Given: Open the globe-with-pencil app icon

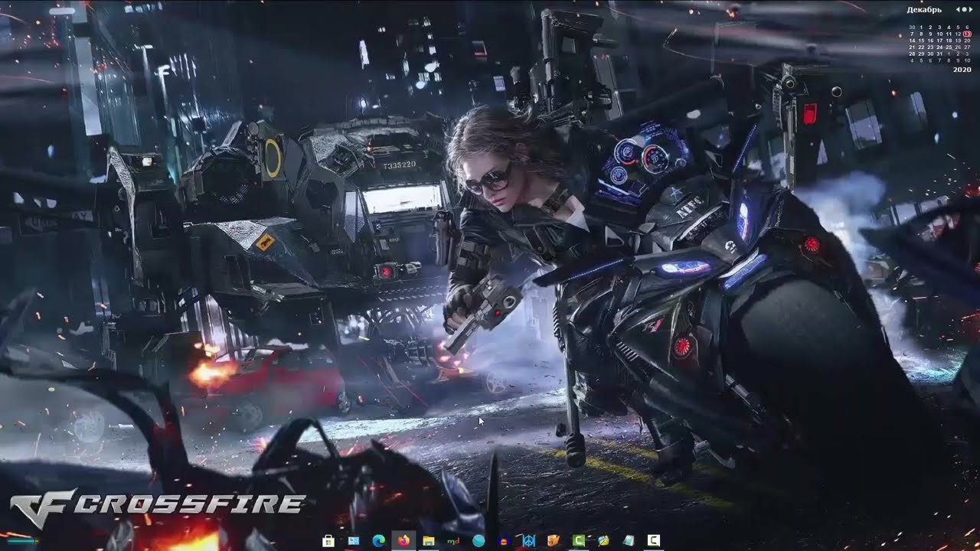Looking at the screenshot, I should [603, 540].
